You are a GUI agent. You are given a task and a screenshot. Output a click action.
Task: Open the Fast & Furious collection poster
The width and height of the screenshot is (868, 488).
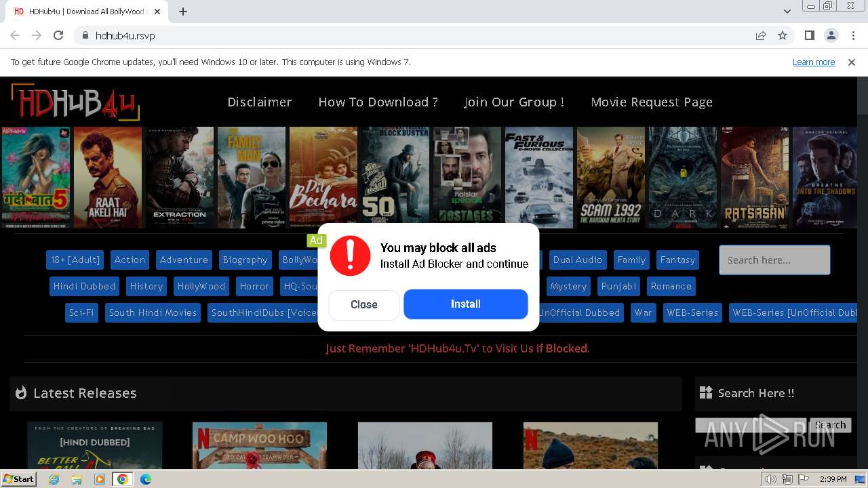[x=539, y=178]
